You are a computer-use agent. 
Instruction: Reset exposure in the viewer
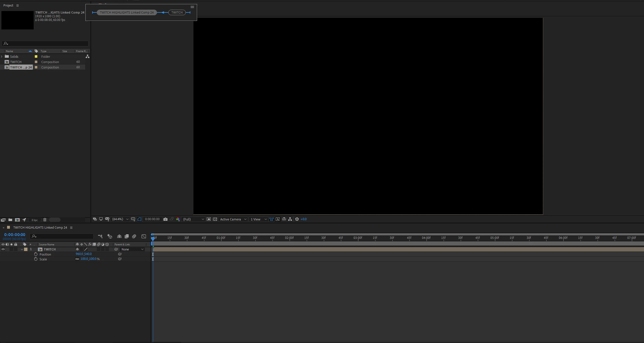(x=297, y=219)
